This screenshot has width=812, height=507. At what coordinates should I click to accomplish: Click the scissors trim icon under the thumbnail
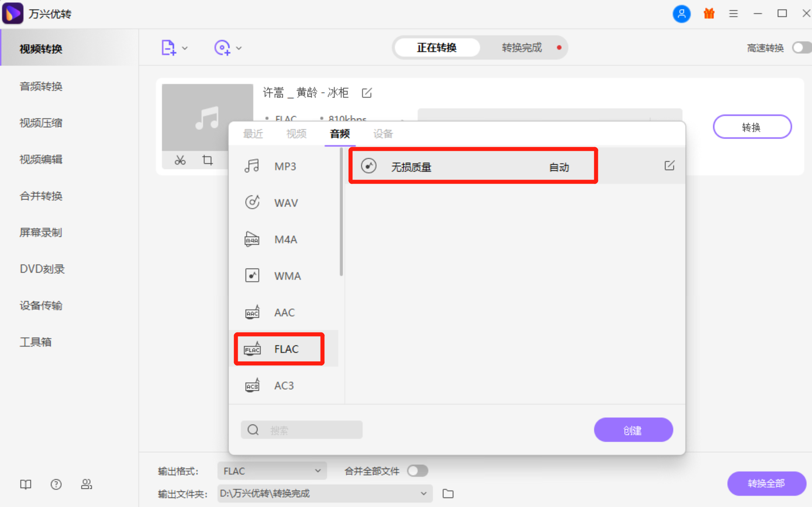click(180, 160)
